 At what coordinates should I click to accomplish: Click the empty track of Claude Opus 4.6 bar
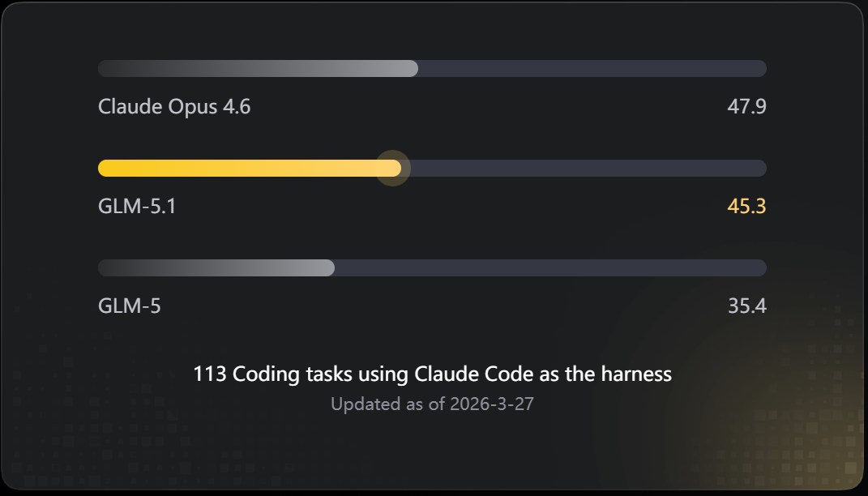click(592, 69)
